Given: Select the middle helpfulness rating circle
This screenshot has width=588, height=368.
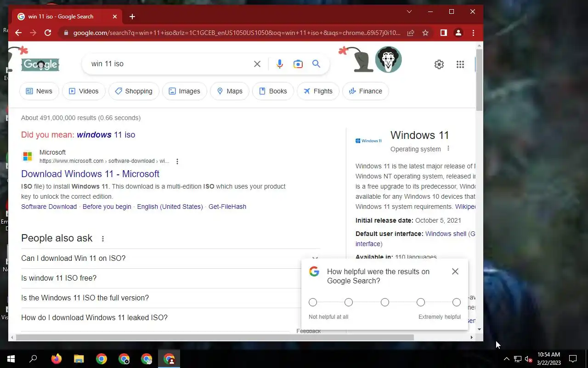Looking at the screenshot, I should point(385,302).
